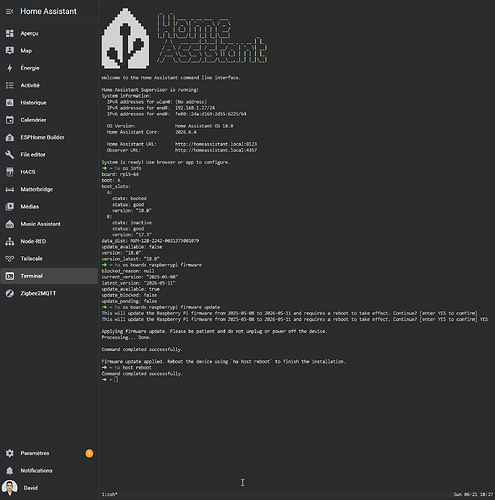This screenshot has width=495, height=500.
Task: Open the HACS store icon
Action: point(10,172)
